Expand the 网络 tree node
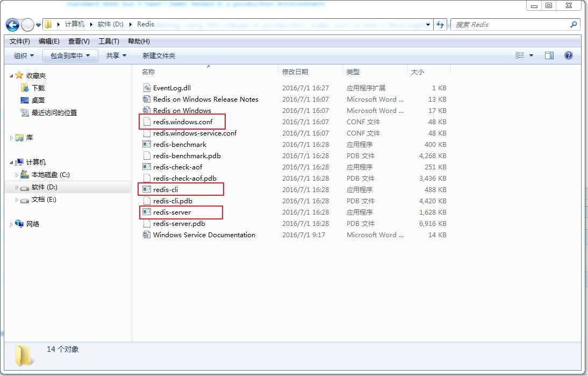The width and height of the screenshot is (588, 376). (11, 224)
